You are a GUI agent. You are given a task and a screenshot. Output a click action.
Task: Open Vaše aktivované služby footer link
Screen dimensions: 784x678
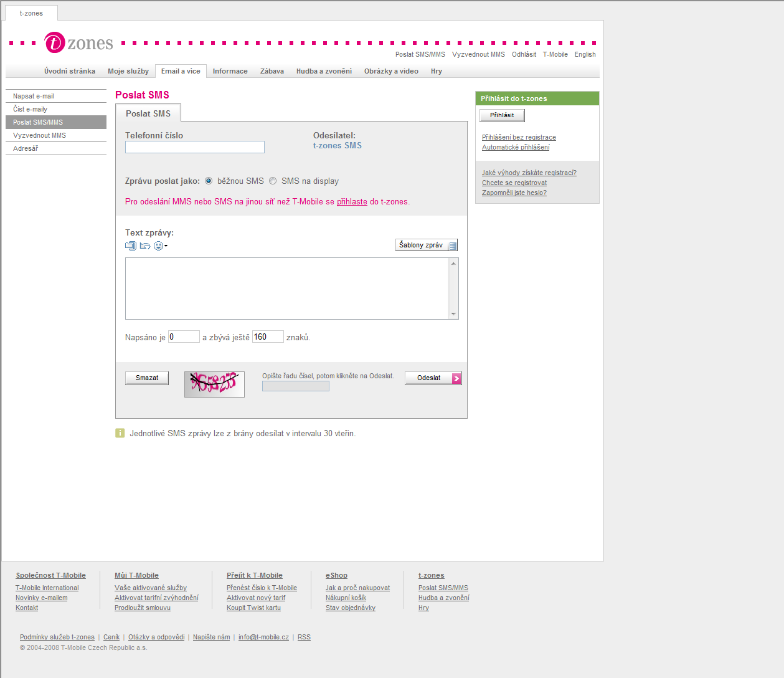151,588
